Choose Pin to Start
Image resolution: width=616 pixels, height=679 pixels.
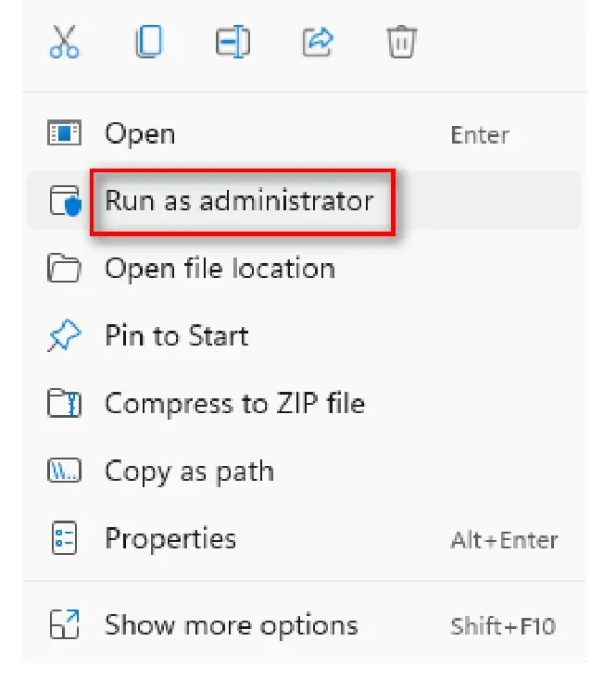(x=177, y=336)
